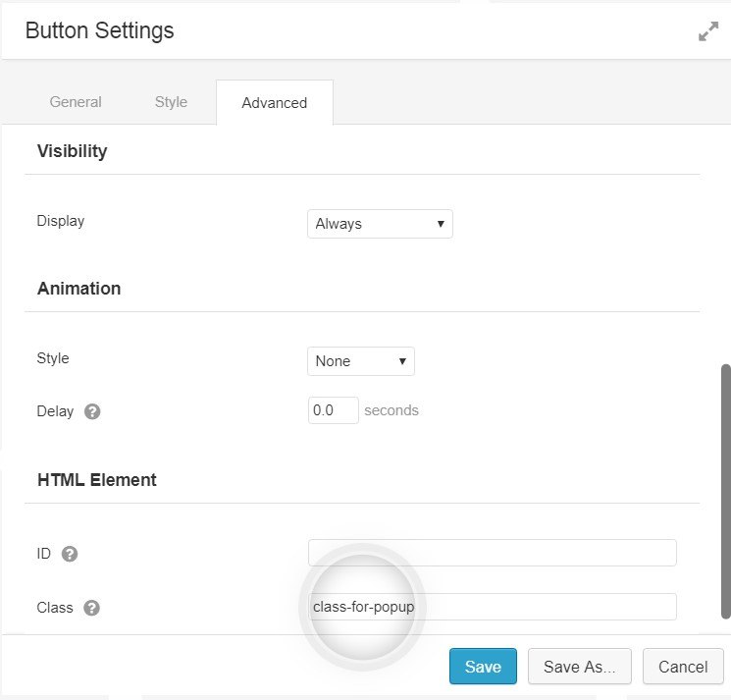This screenshot has width=731, height=700.
Task: Save the button settings
Action: (x=483, y=667)
